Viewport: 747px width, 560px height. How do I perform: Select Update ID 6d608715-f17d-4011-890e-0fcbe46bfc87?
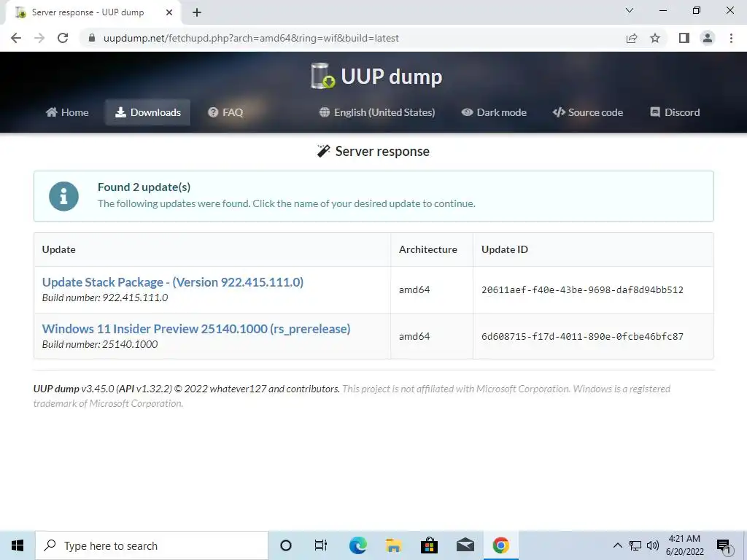[x=582, y=336]
